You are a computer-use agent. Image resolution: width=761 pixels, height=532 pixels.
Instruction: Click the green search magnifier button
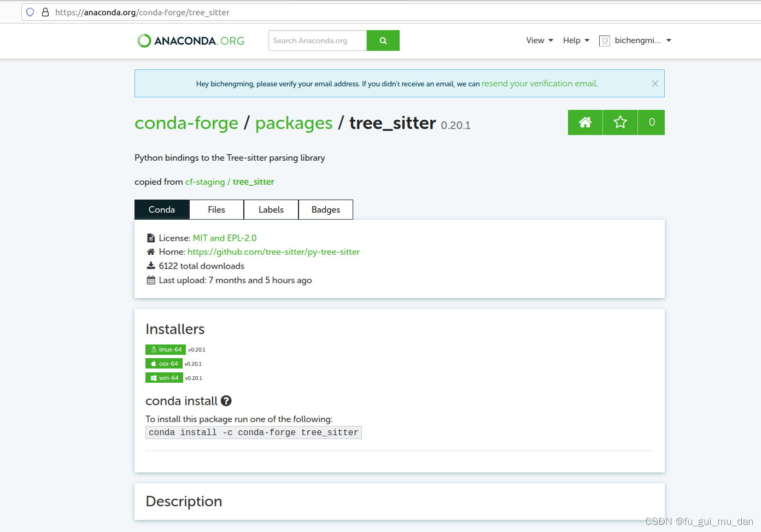pos(383,40)
